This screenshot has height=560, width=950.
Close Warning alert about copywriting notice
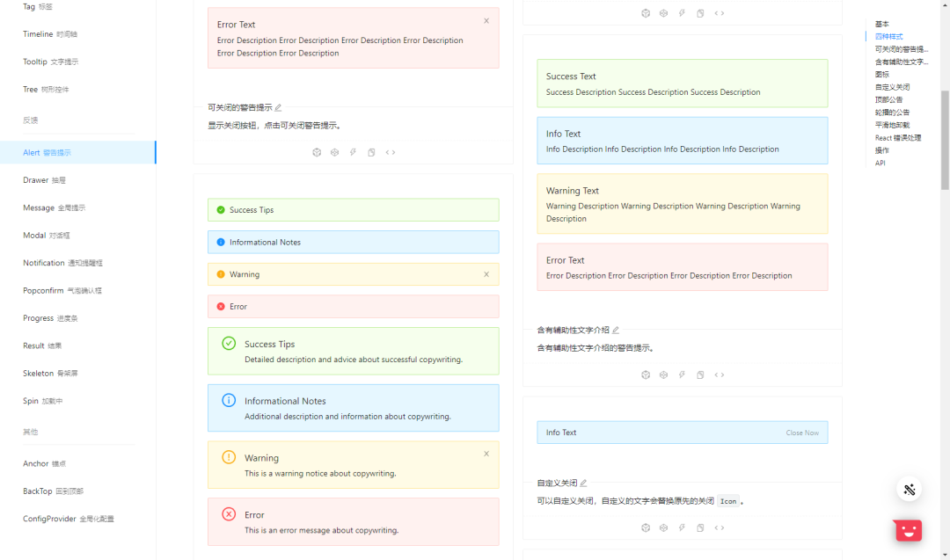click(486, 454)
